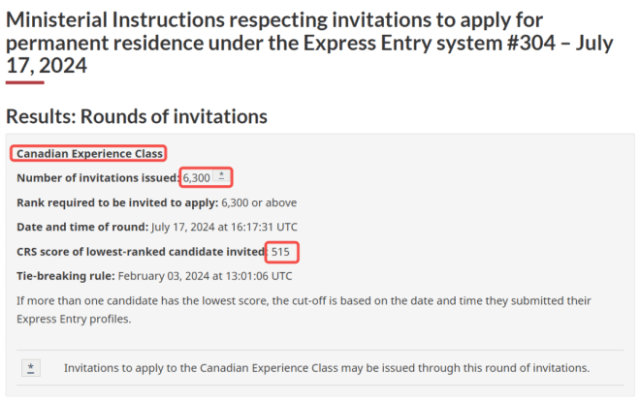Image resolution: width=640 pixels, height=401 pixels.
Task: Click the 'If more than one candidate' paragraph
Action: point(304,310)
